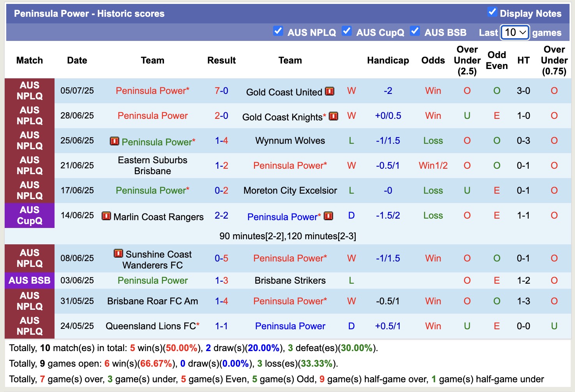The height and width of the screenshot is (392, 575).
Task: Click the 7-0 result against Gold Coast United
Action: click(x=221, y=91)
